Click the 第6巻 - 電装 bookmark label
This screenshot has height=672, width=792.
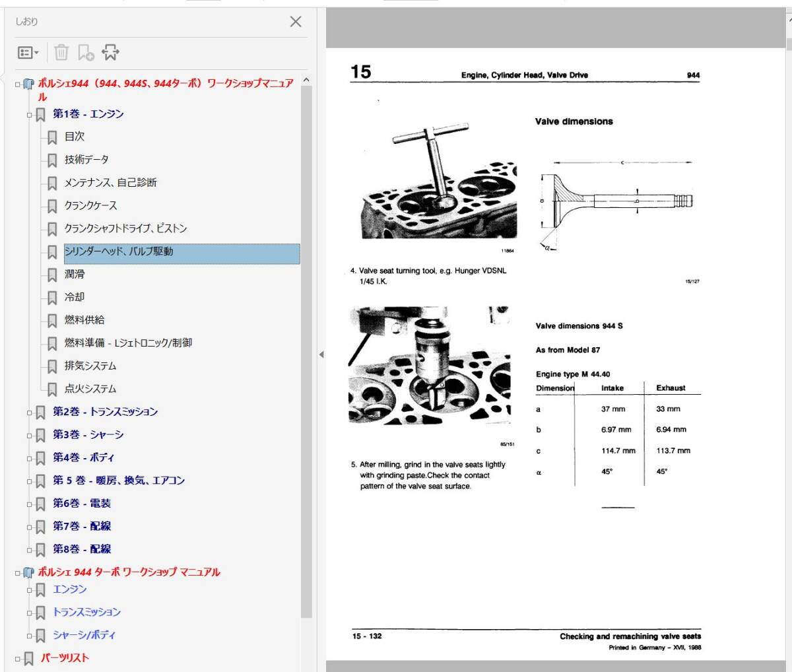(x=82, y=503)
